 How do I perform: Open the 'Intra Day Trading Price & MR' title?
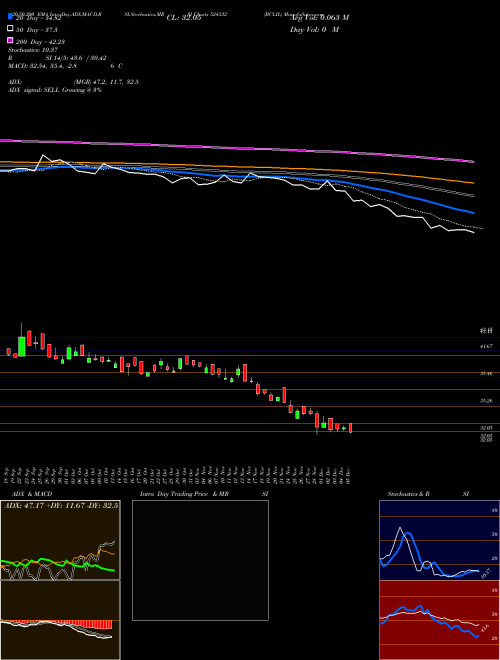pyautogui.click(x=184, y=494)
